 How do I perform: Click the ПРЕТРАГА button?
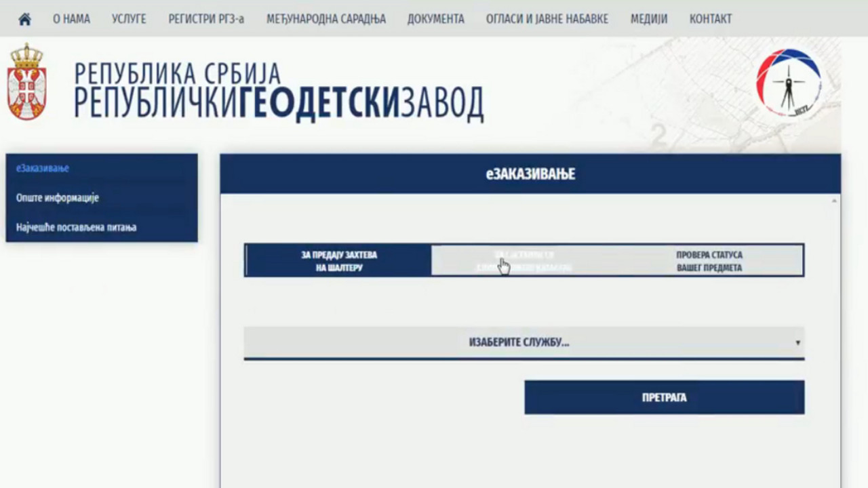(x=665, y=397)
